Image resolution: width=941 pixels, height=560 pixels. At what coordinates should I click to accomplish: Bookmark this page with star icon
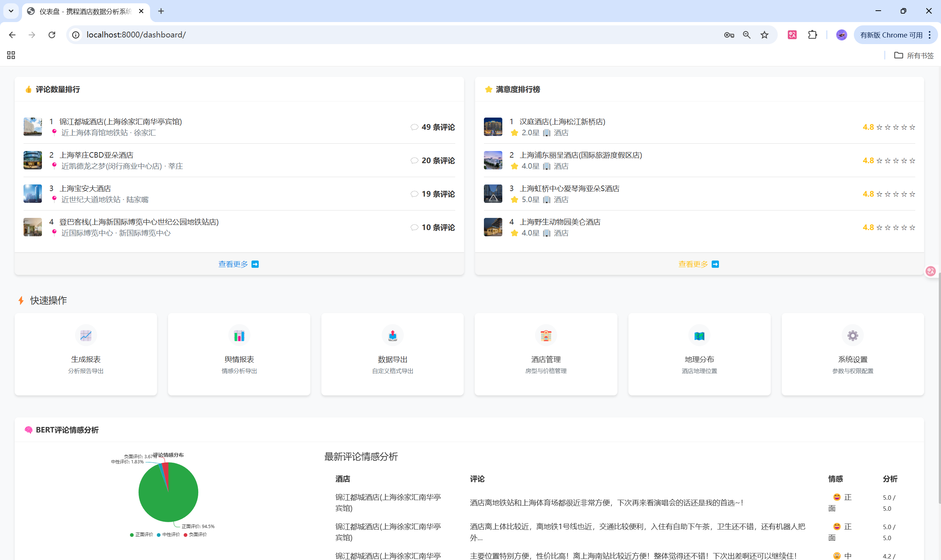click(x=764, y=35)
